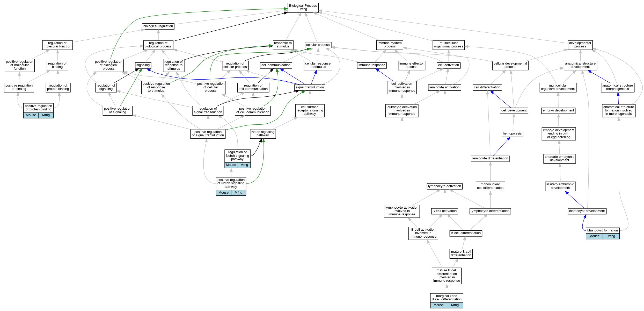Click the 'immune system process' node
The height and width of the screenshot is (311, 644).
pos(390,45)
